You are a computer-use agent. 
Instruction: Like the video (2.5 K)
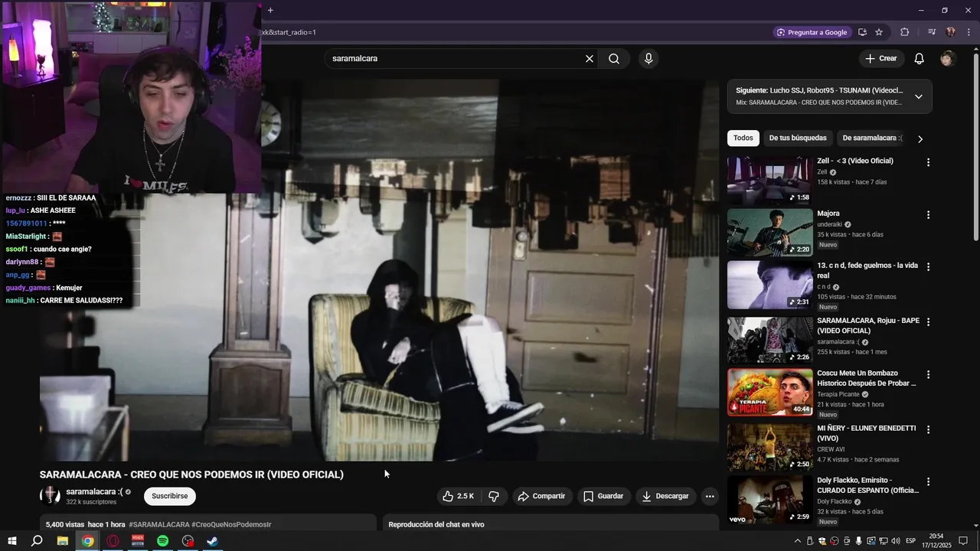click(x=458, y=496)
